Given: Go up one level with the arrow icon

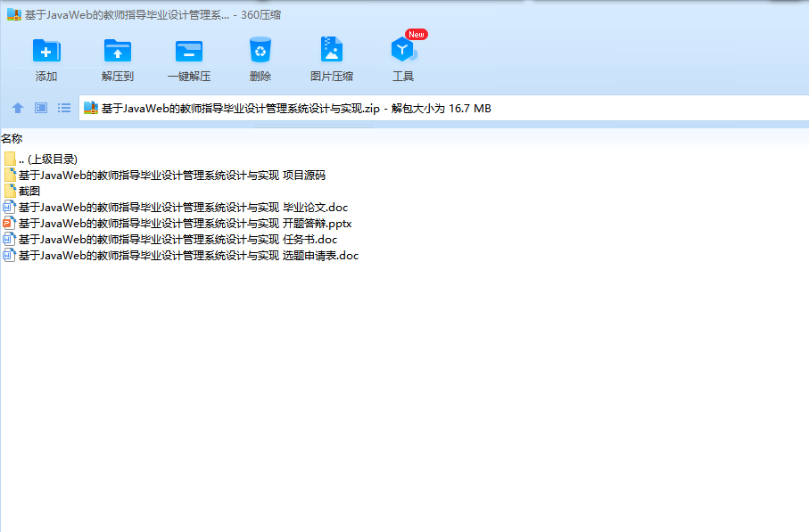Looking at the screenshot, I should click(x=18, y=108).
